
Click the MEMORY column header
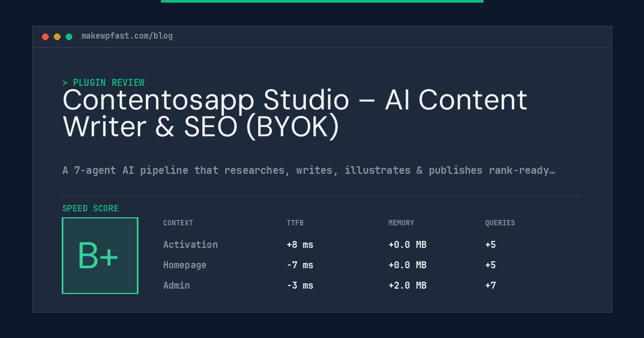(401, 223)
